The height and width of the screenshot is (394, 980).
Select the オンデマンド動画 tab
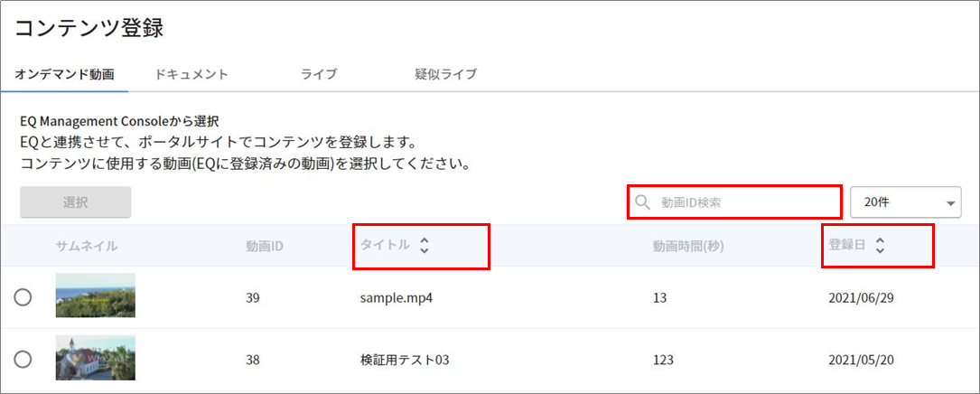(64, 74)
